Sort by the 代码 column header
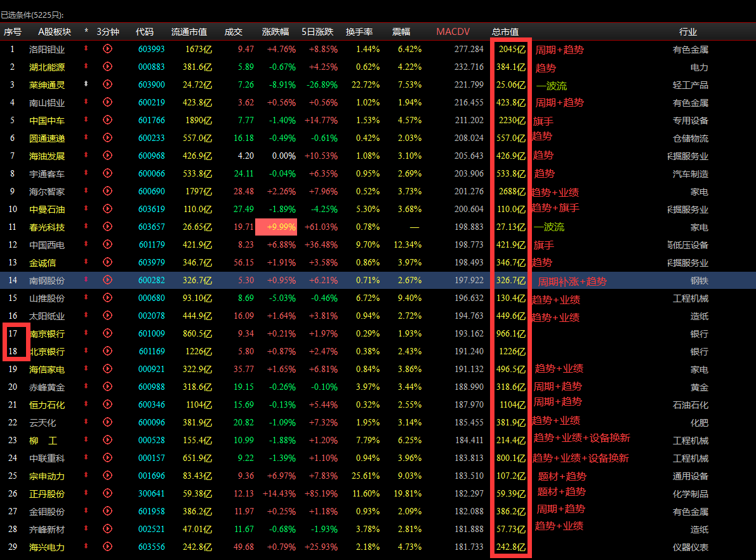Screen dimensions: 756x560 (145, 32)
